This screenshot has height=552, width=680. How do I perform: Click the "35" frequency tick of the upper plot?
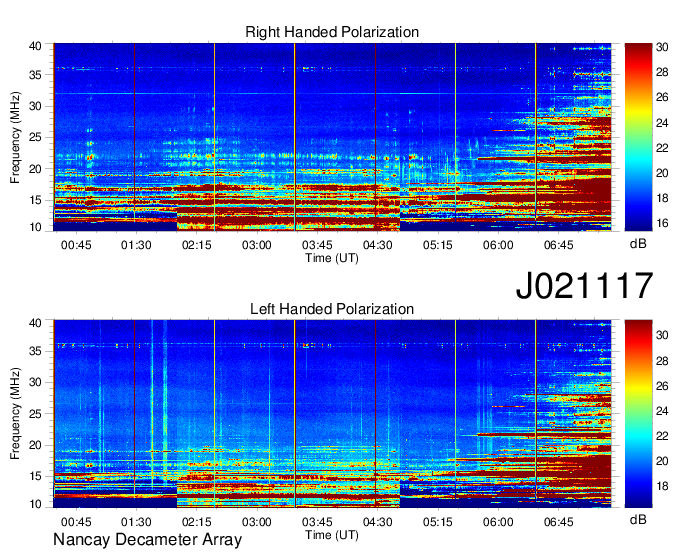35,75
